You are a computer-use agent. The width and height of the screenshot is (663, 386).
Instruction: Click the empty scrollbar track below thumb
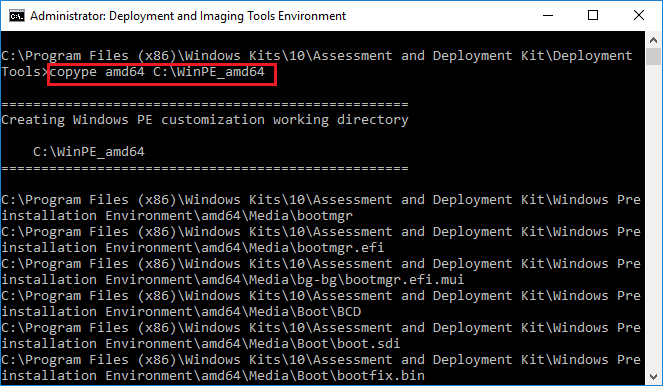(653, 216)
